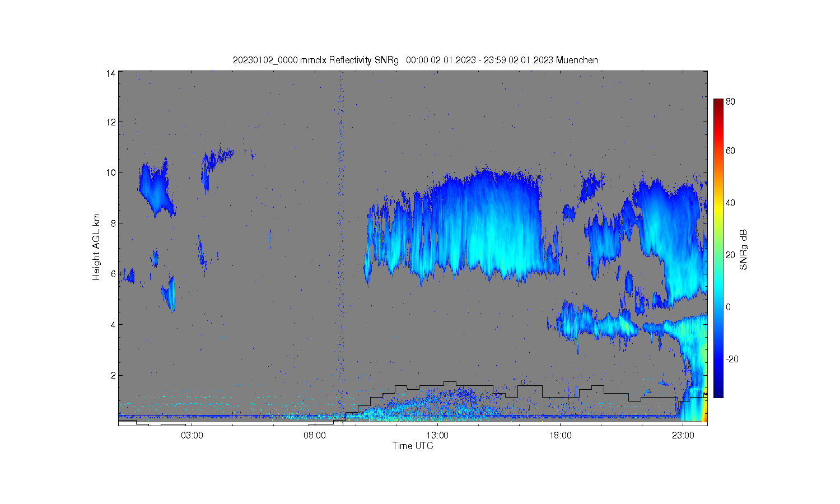Click the 2 km height tick label

(114, 375)
